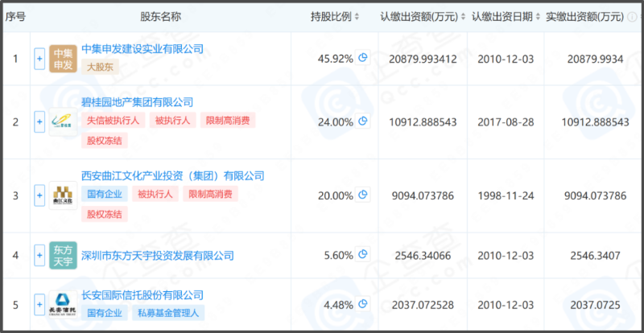
Task: Click 股权冻结 tag under 碧桂园地产集团
Action: 105,141
